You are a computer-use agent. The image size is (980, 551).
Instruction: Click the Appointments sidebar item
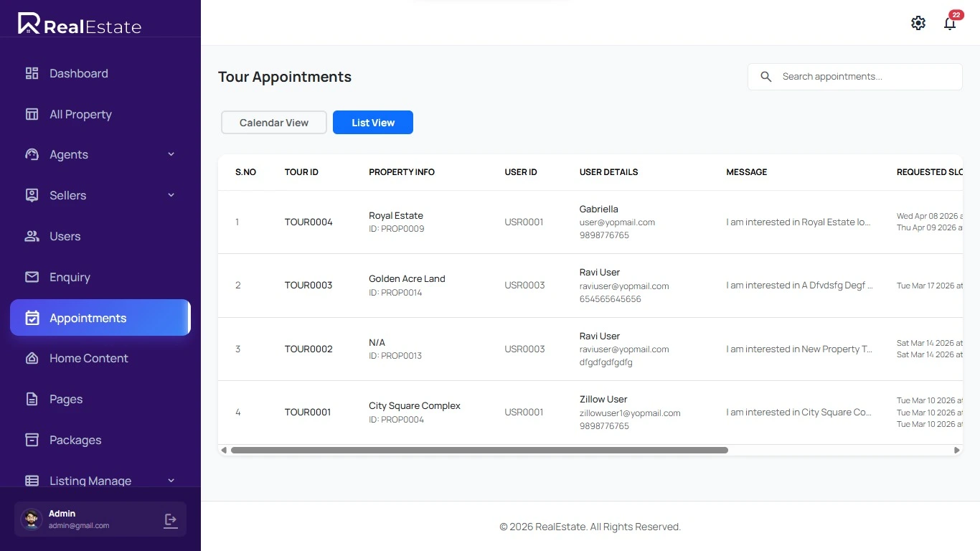[x=88, y=318]
